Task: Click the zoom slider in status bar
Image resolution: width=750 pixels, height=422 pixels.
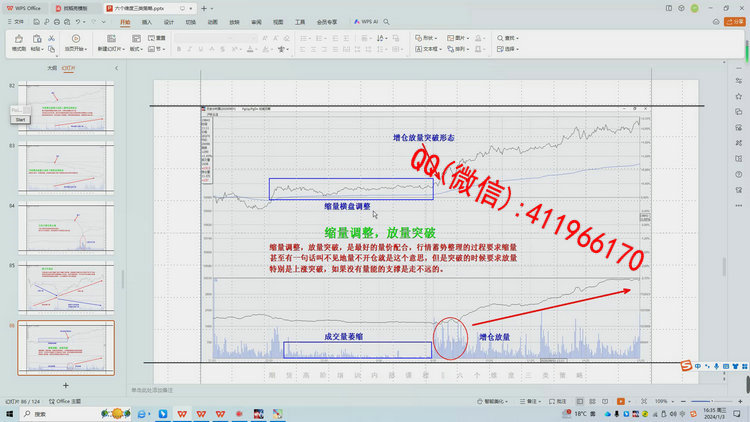Action: pyautogui.click(x=711, y=401)
